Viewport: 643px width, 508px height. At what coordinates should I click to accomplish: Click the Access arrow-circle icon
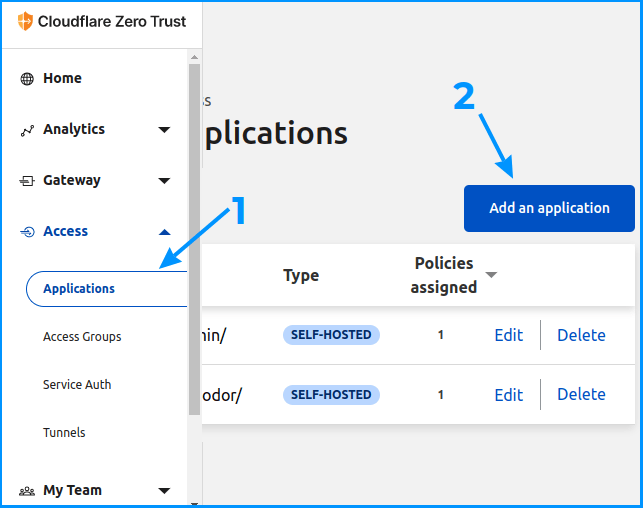[27, 232]
